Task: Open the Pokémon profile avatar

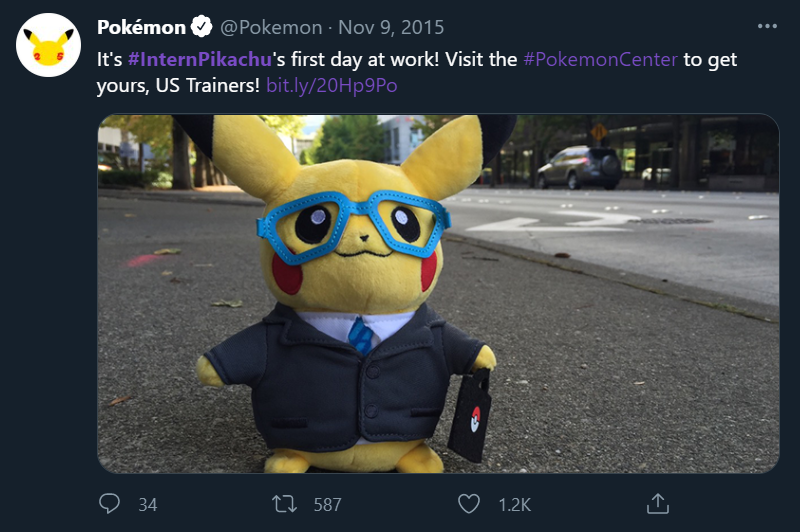Action: [x=48, y=45]
